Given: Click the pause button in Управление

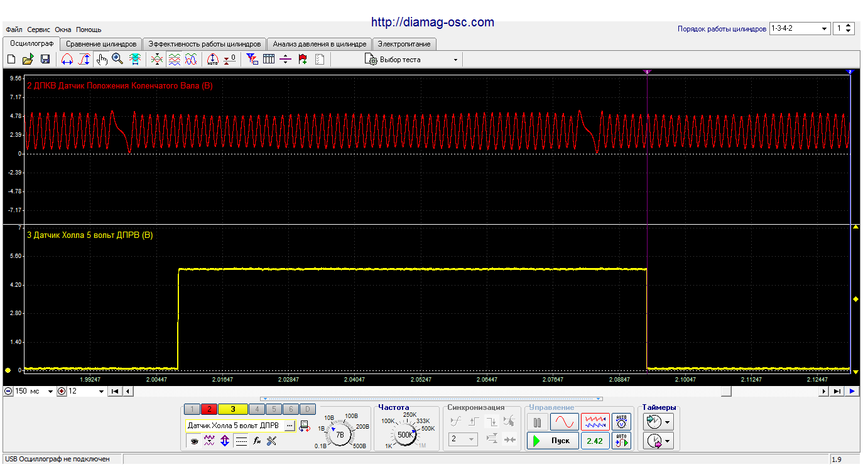Looking at the screenshot, I should point(537,422).
